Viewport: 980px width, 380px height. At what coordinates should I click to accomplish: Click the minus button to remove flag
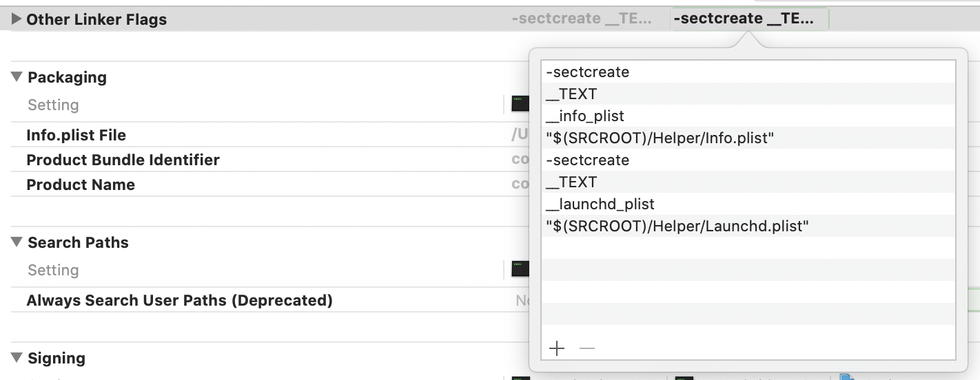[x=587, y=348]
